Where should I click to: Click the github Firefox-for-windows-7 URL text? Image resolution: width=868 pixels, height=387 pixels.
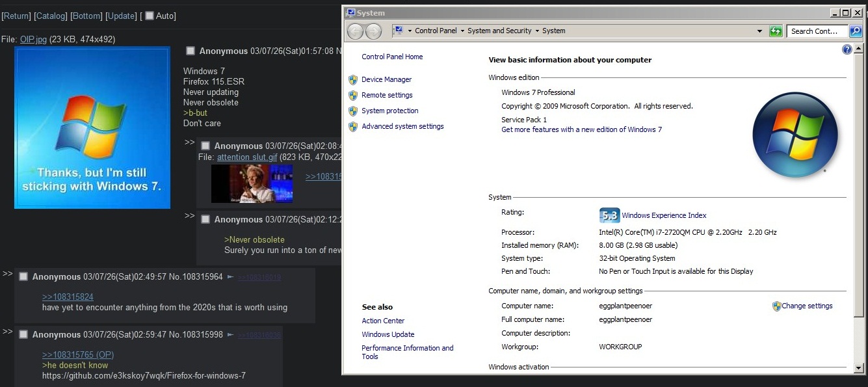144,376
